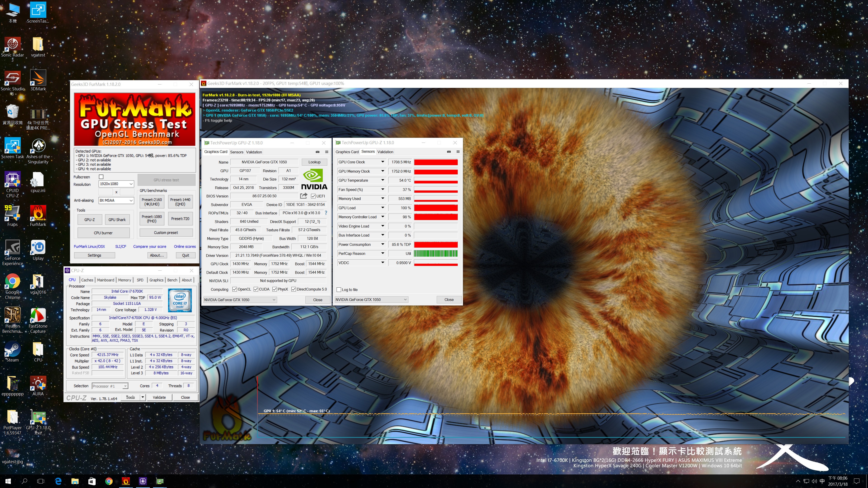Viewport: 868px width, 488px height.
Task: Open the CPUID CPU-Z desktop icon
Action: [12, 185]
